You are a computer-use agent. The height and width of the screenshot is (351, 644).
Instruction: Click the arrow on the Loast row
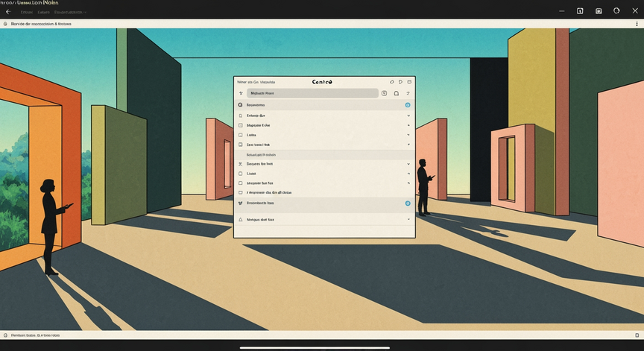(408, 174)
